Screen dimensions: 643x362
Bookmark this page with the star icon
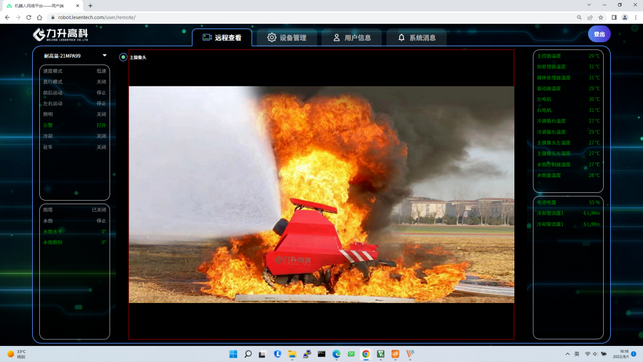[x=601, y=17]
